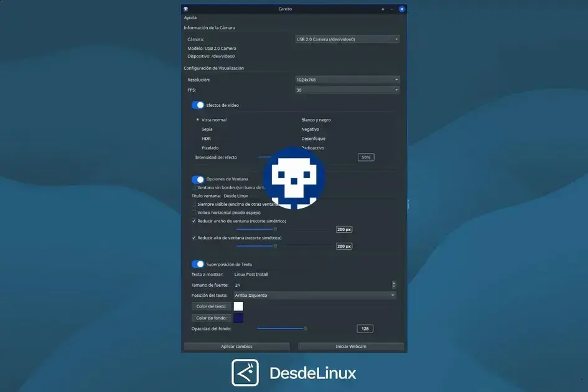Screen dimensions: 588x392
Task: Expand the Resolución 1024x768 dropdown
Action: tap(347, 80)
